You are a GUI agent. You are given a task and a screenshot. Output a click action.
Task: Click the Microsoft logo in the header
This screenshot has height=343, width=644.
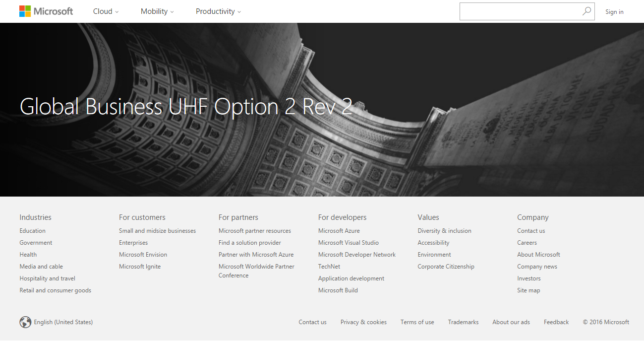tap(46, 11)
